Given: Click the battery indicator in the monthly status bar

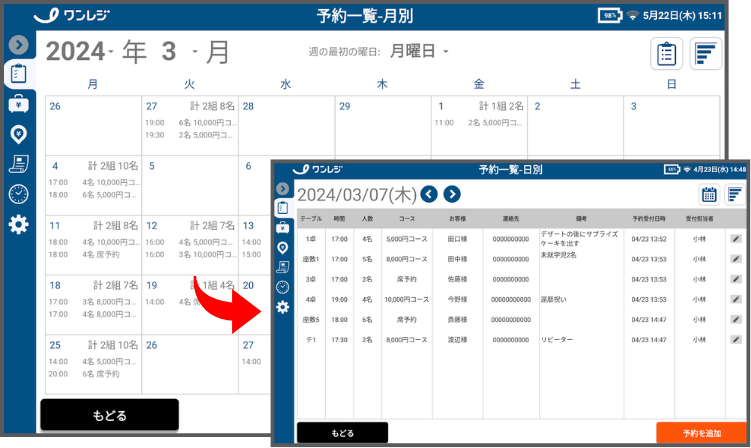Looking at the screenshot, I should (x=610, y=15).
